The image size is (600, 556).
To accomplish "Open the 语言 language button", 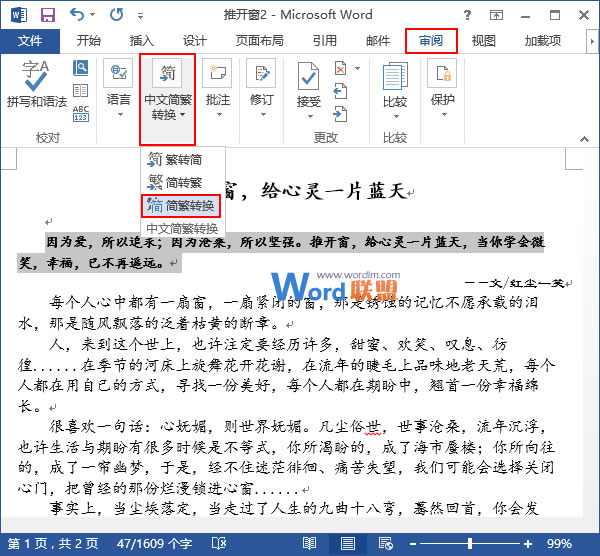I will point(118,81).
